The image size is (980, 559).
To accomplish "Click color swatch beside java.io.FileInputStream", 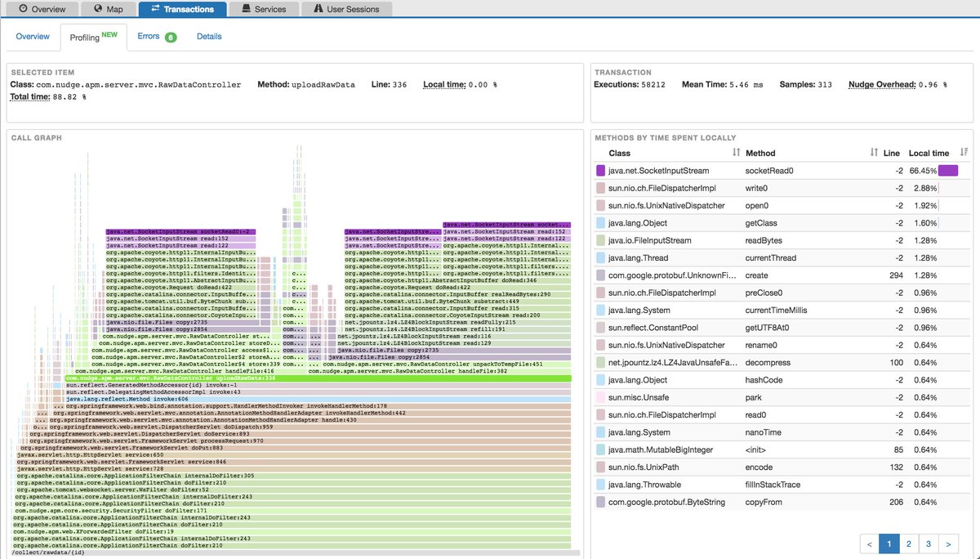I will [x=601, y=240].
